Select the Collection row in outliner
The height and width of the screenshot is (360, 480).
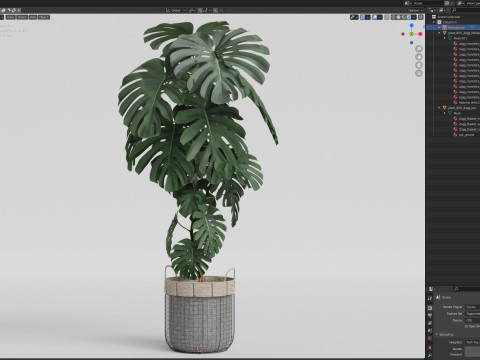pyautogui.click(x=450, y=22)
